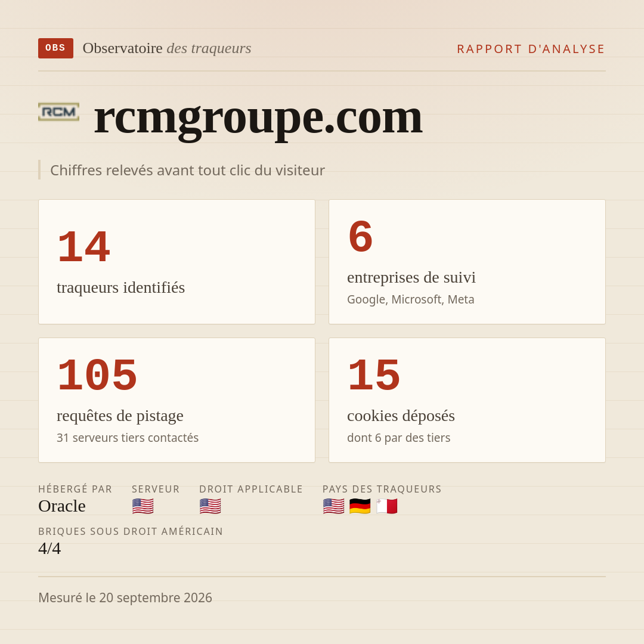Click the Rapport d'analyse label
The height and width of the screenshot is (644, 644).
coord(531,49)
